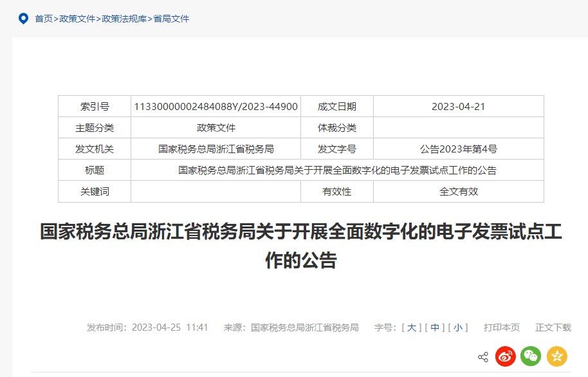This screenshot has width=588, height=377.
Task: Click 打印本页 to print the page
Action: tap(502, 327)
